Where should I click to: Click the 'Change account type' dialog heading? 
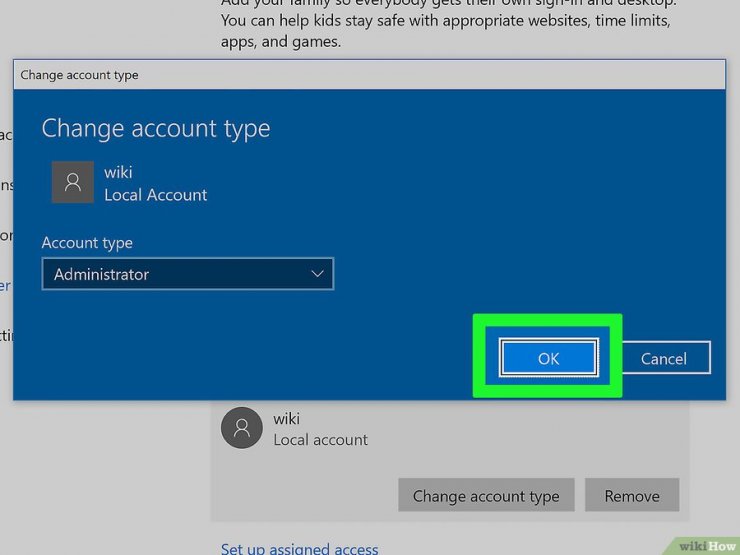tap(156, 128)
